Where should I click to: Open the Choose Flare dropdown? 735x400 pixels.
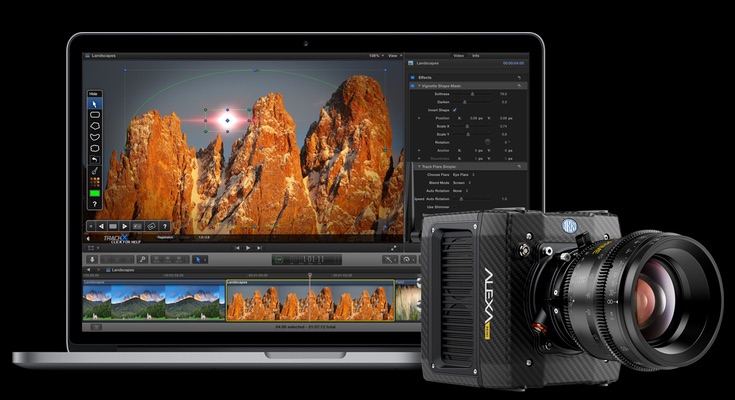pyautogui.click(x=466, y=174)
